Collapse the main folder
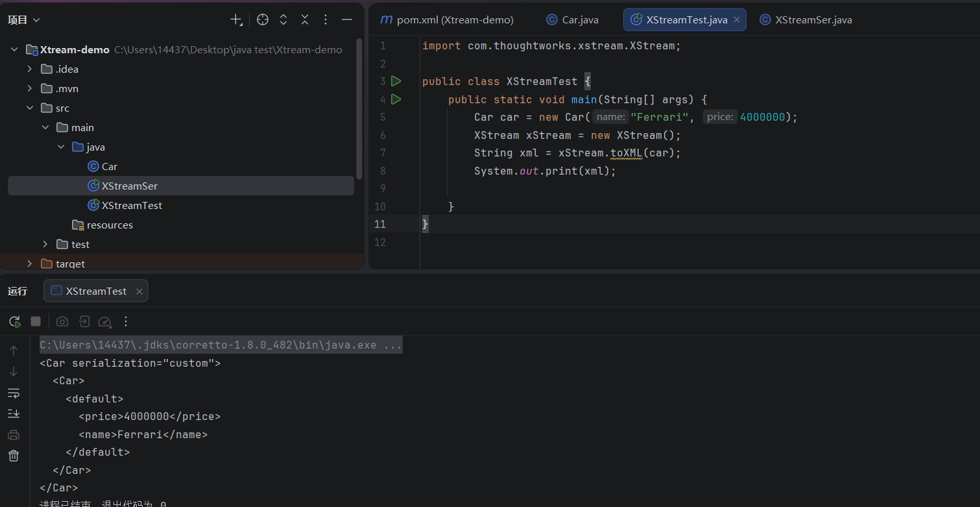The height and width of the screenshot is (507, 980). coord(45,127)
